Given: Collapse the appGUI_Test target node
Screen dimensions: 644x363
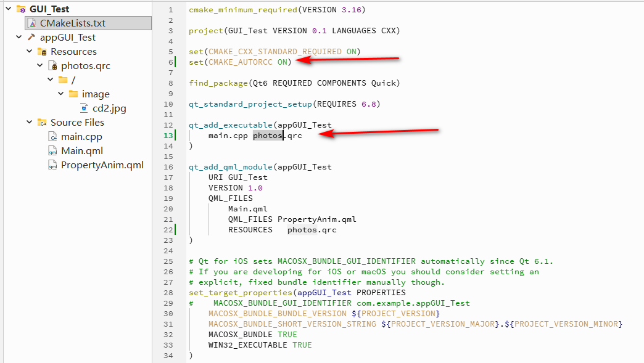Looking at the screenshot, I should click(19, 37).
